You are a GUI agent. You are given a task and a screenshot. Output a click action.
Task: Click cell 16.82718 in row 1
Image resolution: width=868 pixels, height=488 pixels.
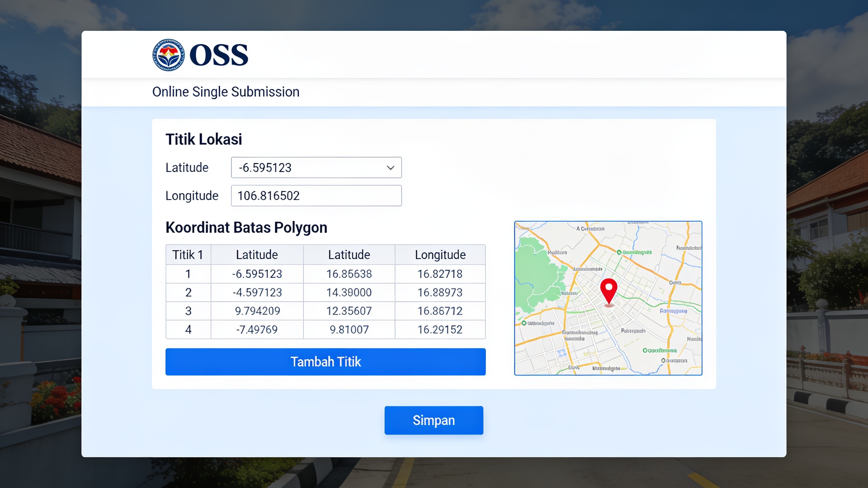(440, 274)
